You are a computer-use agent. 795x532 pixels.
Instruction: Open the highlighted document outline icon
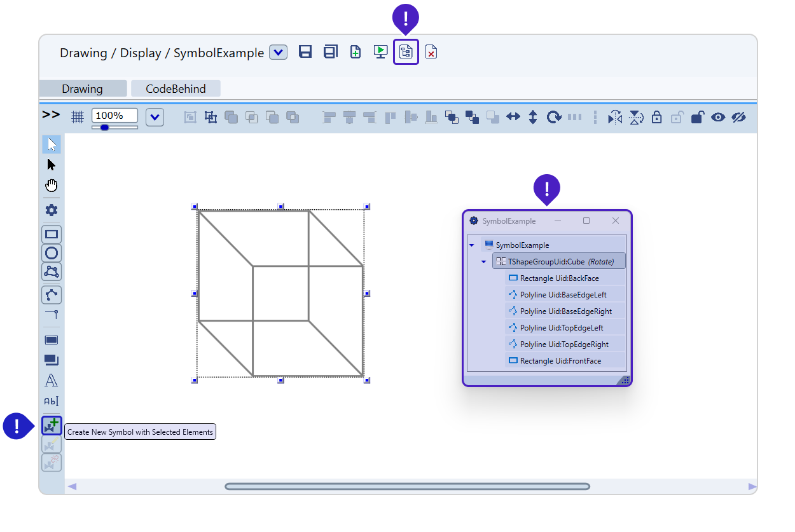click(x=406, y=52)
